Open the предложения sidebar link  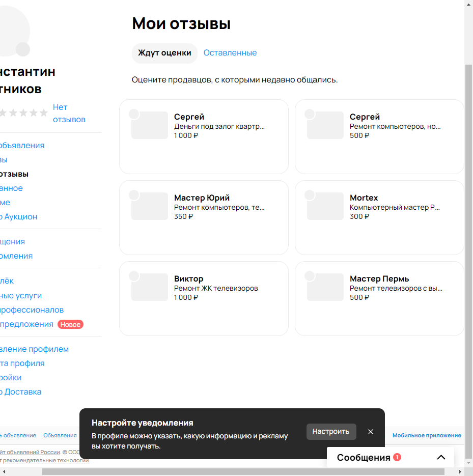tap(26, 324)
